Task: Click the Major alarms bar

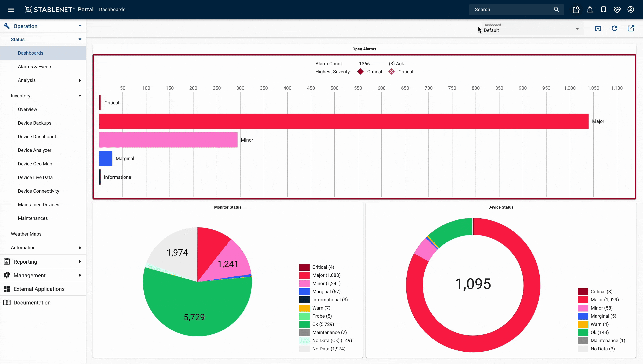Action: pyautogui.click(x=344, y=121)
